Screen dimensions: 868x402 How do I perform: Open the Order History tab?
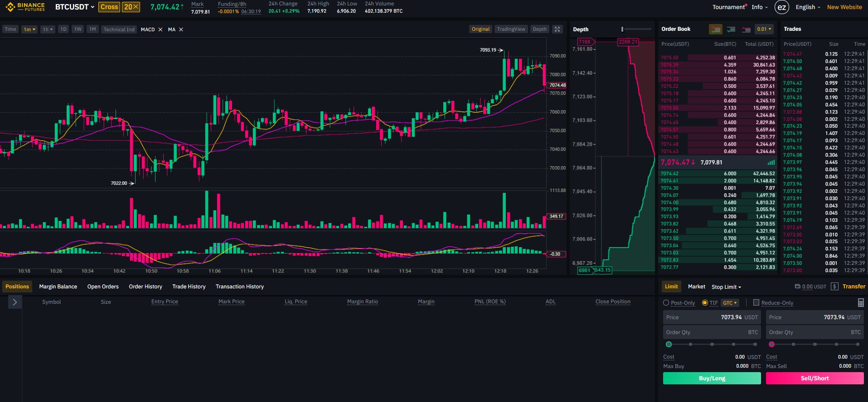(x=145, y=287)
